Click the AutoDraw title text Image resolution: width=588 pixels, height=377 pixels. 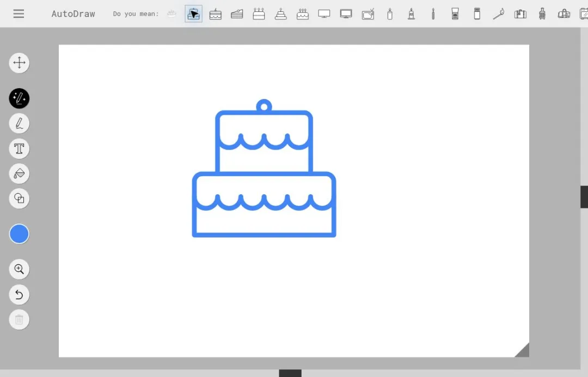click(73, 14)
